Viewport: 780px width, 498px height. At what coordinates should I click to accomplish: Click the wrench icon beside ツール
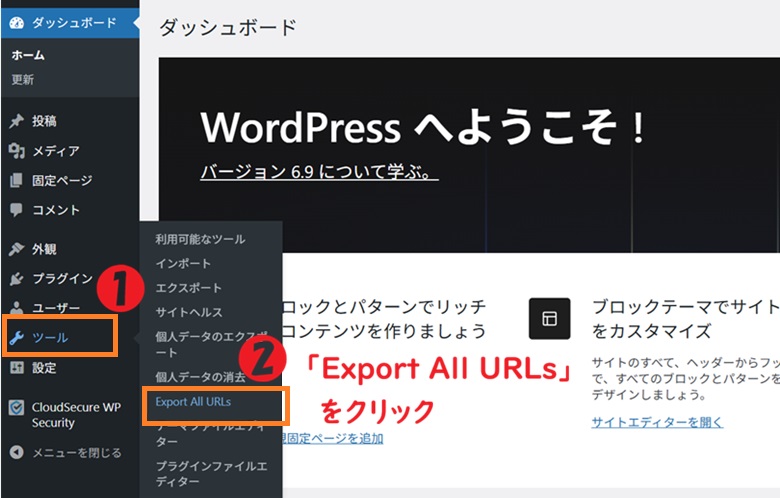click(x=16, y=338)
